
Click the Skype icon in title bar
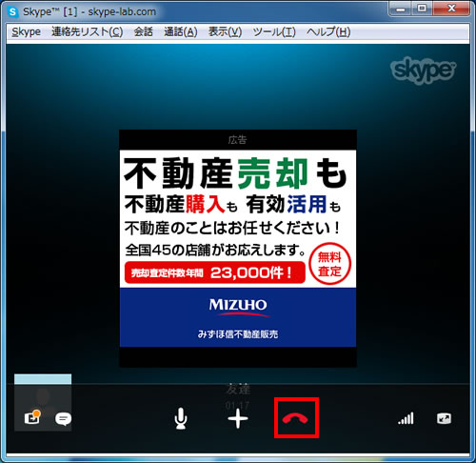tap(12, 12)
